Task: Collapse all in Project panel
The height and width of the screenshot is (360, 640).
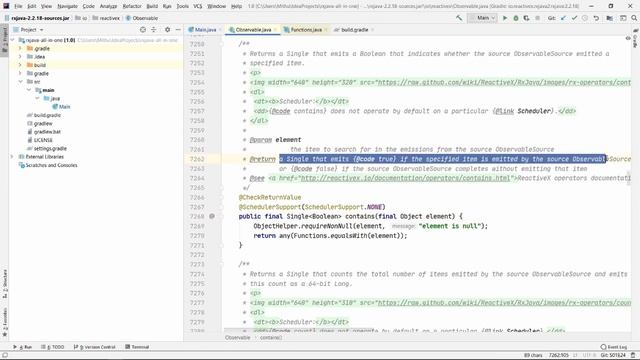Action: pyautogui.click(x=154, y=30)
